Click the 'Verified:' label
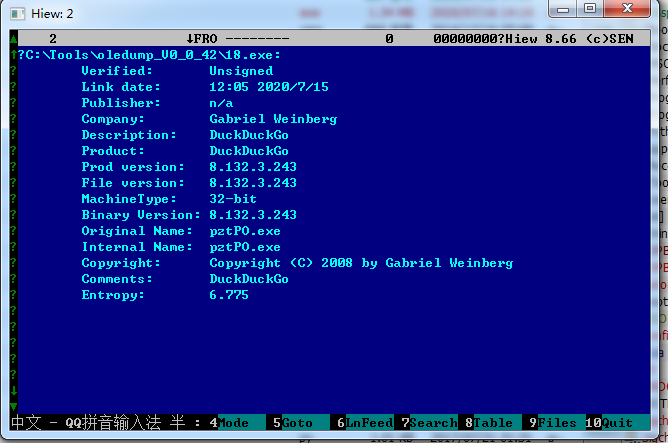 117,71
